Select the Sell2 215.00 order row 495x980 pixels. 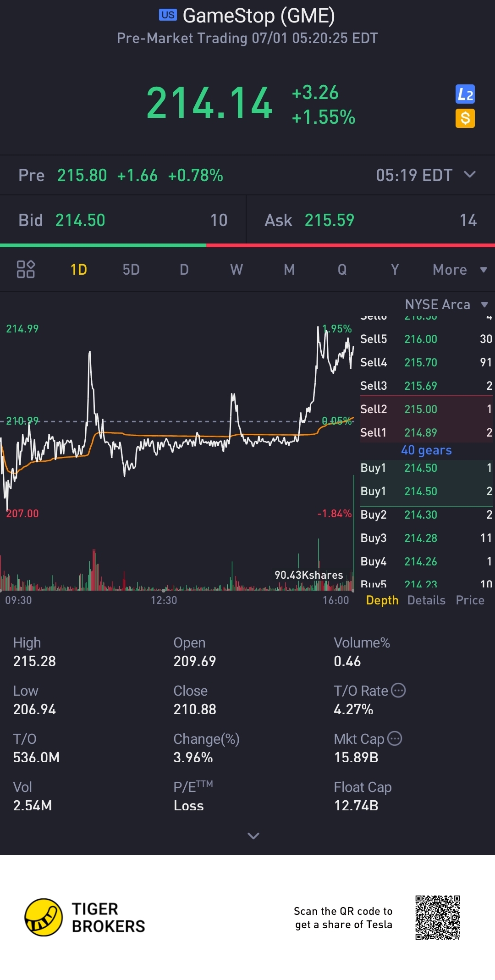(426, 409)
